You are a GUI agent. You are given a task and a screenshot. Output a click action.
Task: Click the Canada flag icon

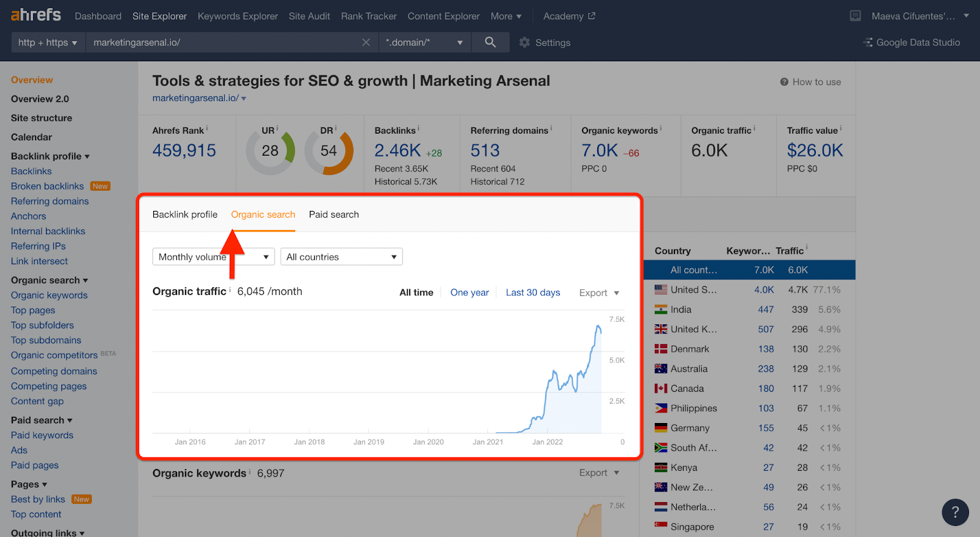661,389
